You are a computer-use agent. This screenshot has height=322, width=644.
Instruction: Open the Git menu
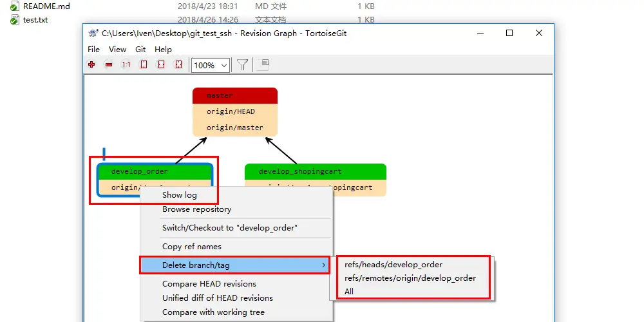point(140,50)
